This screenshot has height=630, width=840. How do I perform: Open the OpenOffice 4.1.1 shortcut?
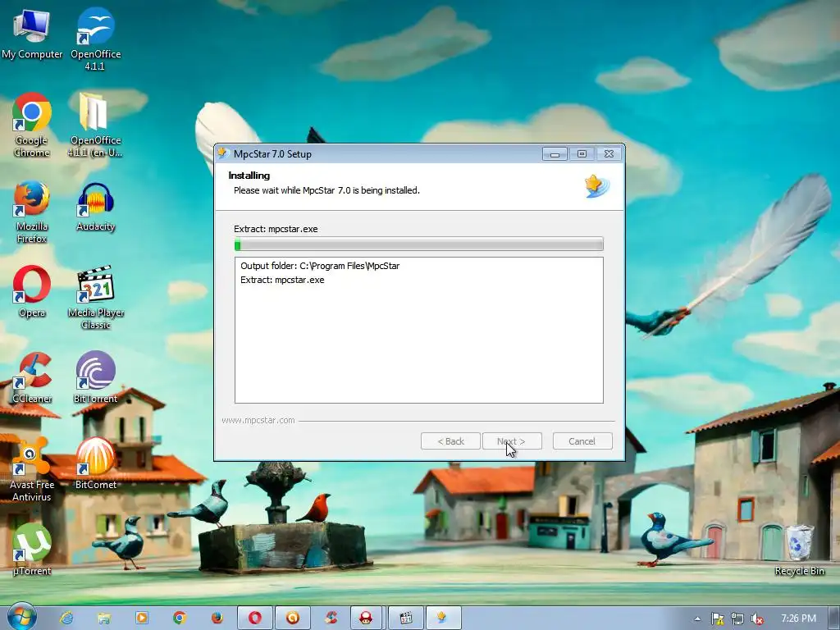[95, 39]
